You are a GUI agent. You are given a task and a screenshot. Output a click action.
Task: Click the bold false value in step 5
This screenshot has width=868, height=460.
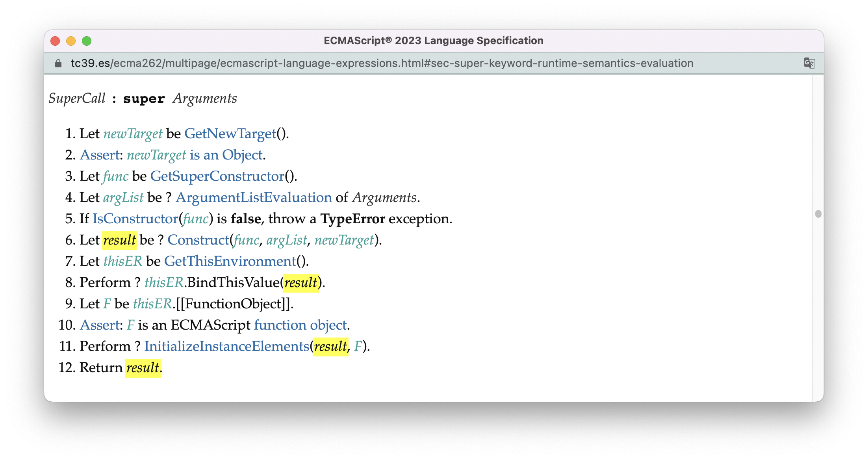pos(246,219)
